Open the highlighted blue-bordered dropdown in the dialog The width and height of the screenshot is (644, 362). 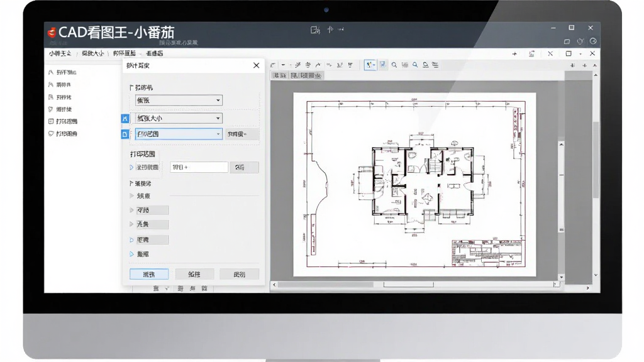tap(179, 134)
